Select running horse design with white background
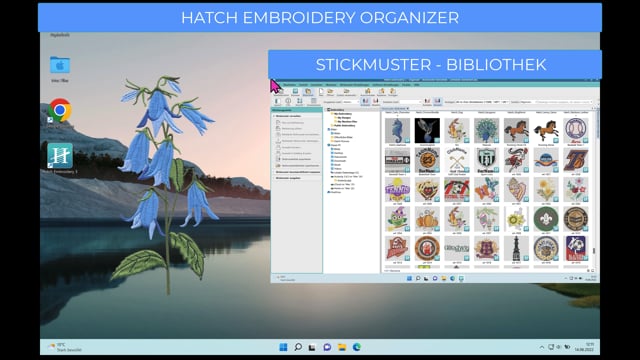640x360 pixels. click(x=546, y=131)
